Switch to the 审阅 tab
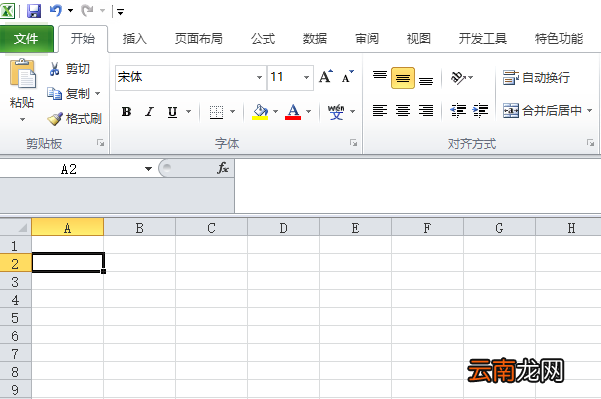The height and width of the screenshot is (399, 601). tap(367, 39)
